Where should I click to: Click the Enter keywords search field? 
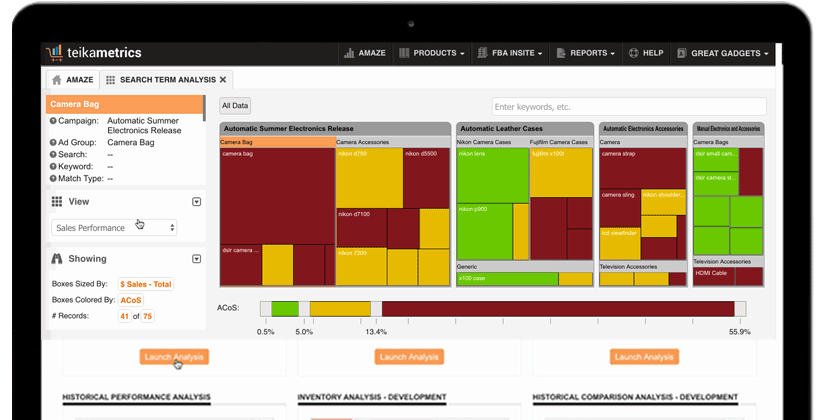coord(628,107)
